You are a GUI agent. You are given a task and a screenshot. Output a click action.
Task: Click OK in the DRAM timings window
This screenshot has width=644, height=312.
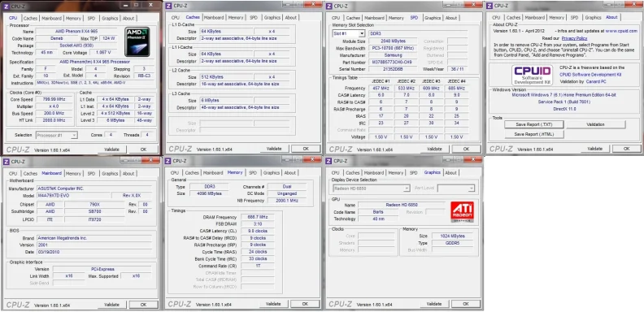pyautogui.click(x=305, y=304)
